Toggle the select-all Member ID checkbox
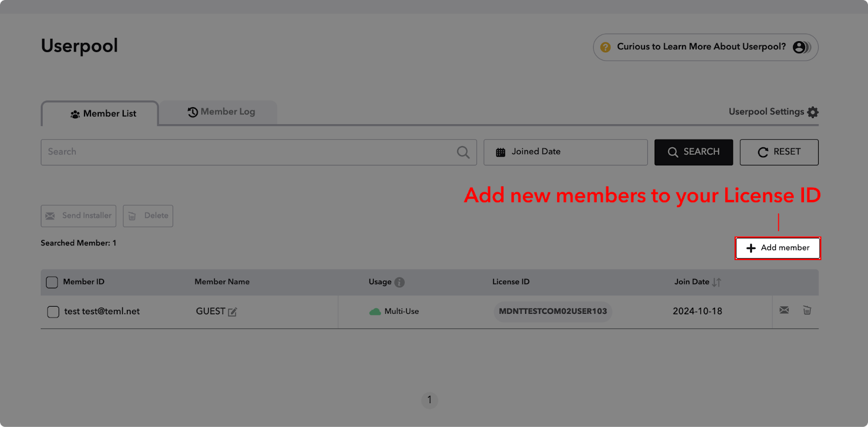Image resolution: width=868 pixels, height=427 pixels. [x=52, y=282]
